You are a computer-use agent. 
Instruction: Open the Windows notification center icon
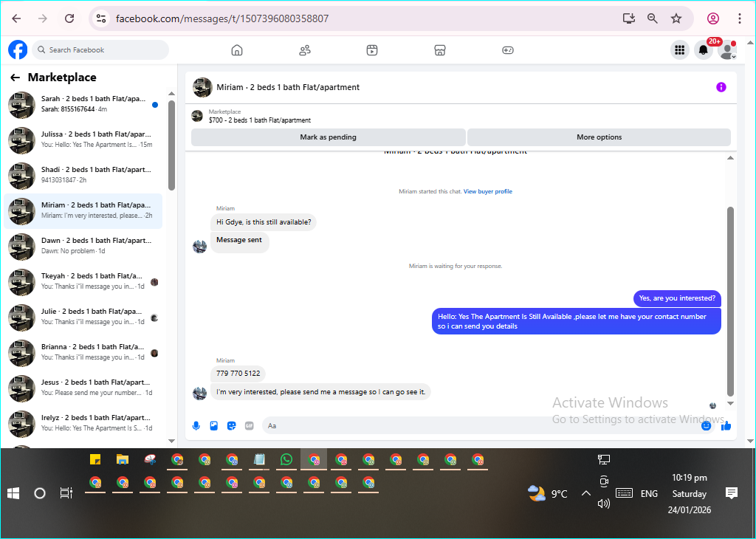[732, 493]
